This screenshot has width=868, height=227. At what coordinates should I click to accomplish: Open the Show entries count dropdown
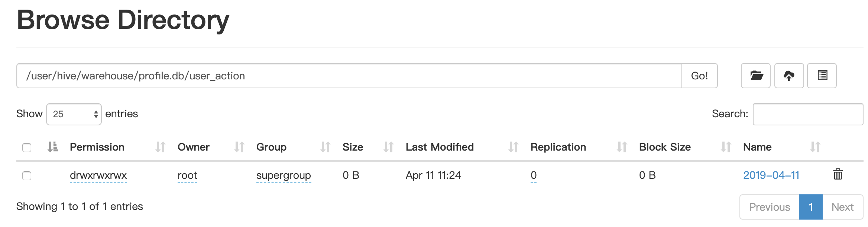(74, 114)
